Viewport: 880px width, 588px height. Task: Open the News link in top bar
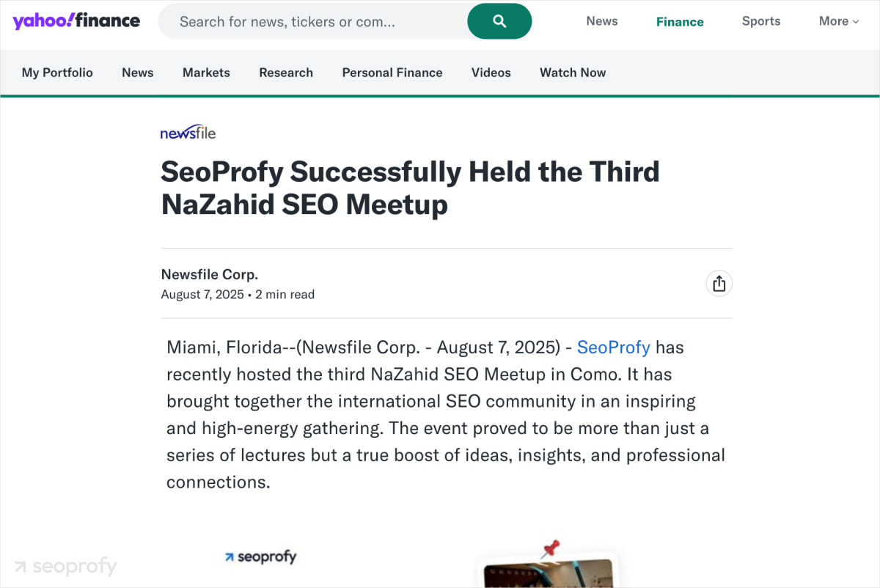pos(601,21)
